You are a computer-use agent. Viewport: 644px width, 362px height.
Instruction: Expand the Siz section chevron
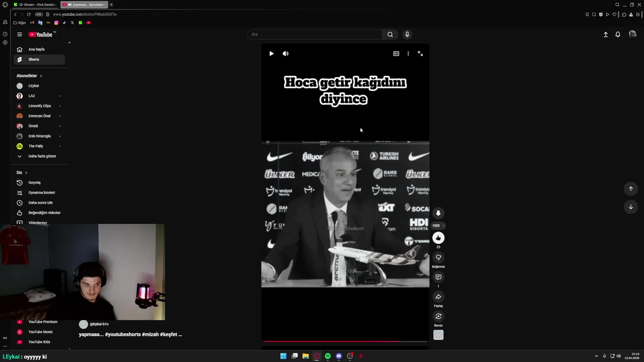[26, 172]
